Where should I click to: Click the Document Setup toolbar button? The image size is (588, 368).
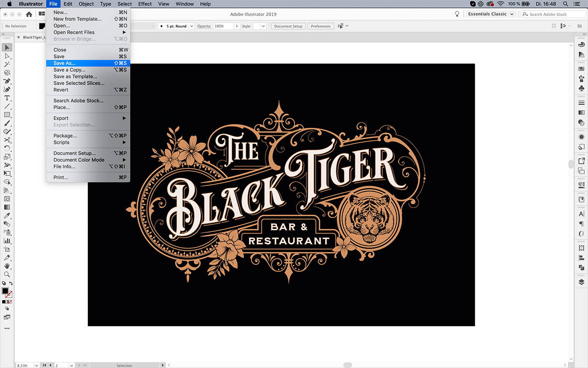click(x=288, y=26)
